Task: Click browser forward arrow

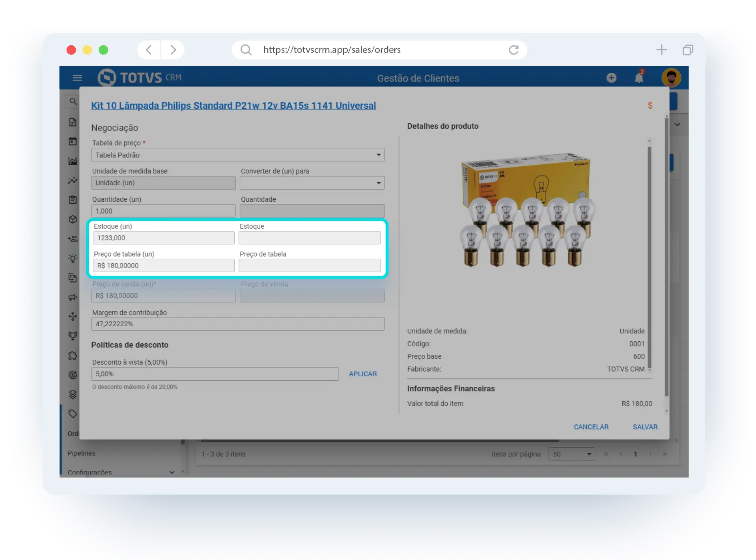Action: click(x=173, y=50)
